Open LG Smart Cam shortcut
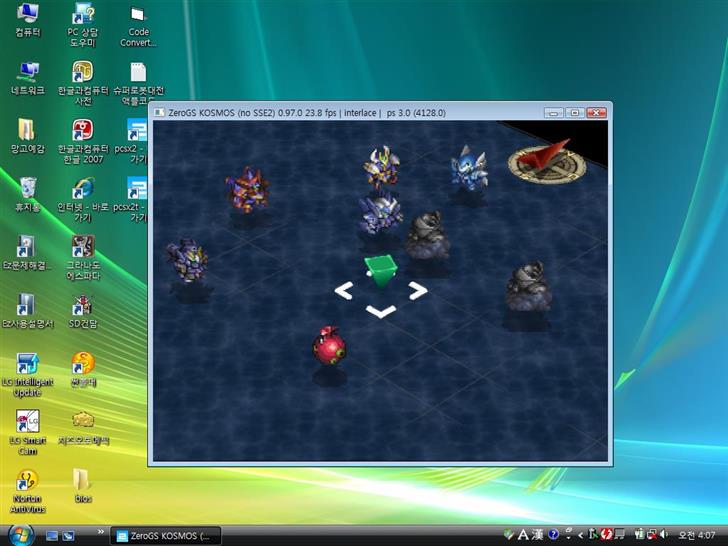The width and height of the screenshot is (728, 546). (x=27, y=433)
